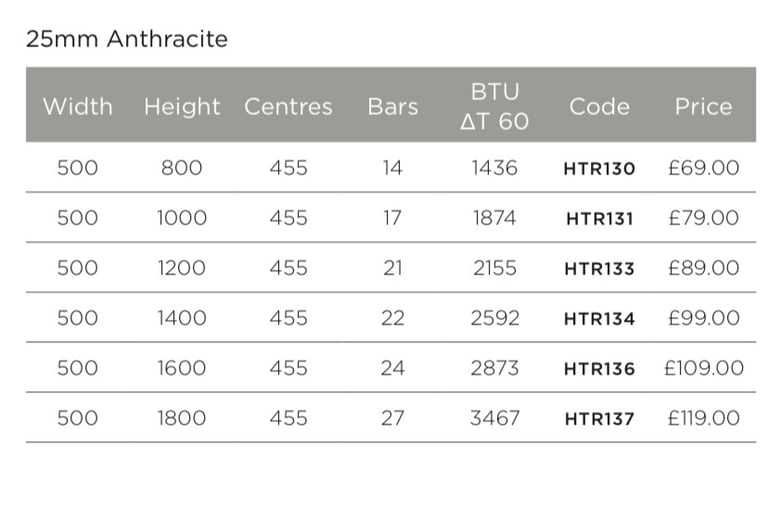Open product code HTR134
Screen dimensions: 768x508
600,318
